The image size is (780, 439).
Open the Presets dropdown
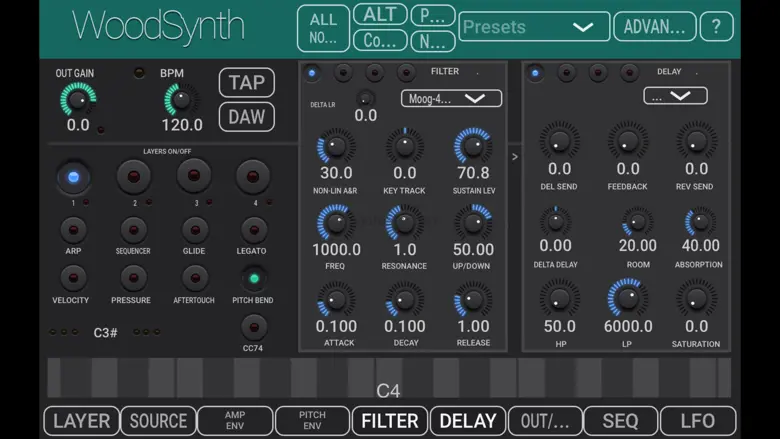[x=534, y=27]
